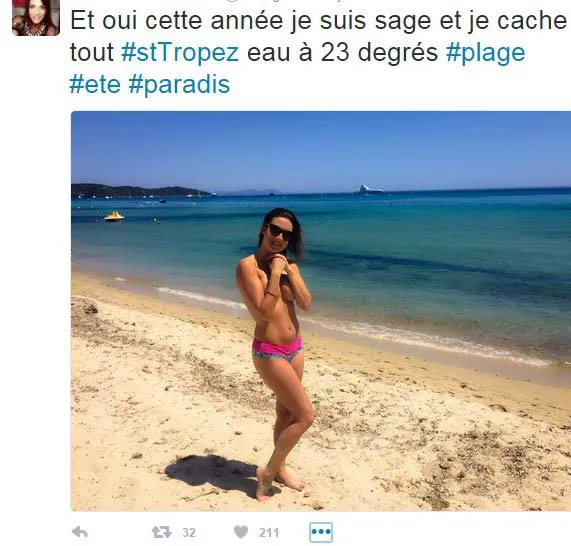This screenshot has width=571, height=546.
Task: Open the poster's profile avatar
Action: (x=36, y=18)
